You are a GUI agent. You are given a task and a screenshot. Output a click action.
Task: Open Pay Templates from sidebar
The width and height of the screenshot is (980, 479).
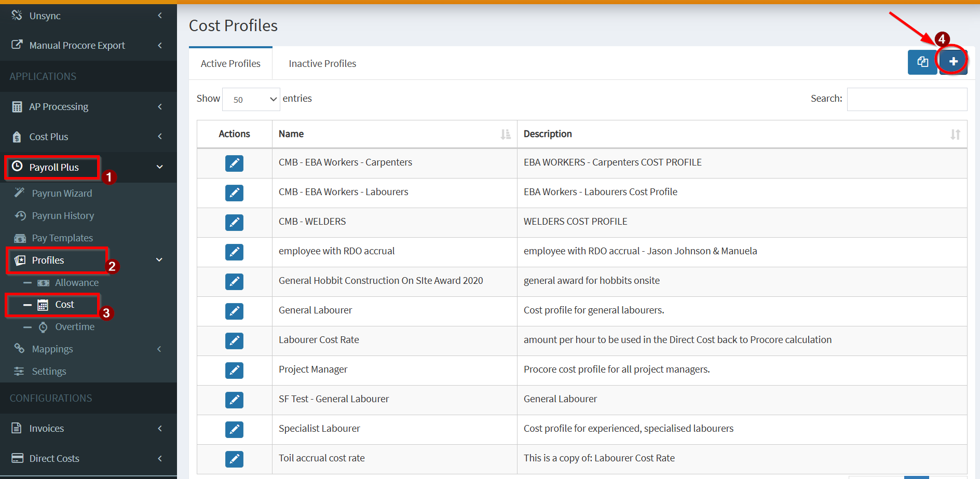[62, 238]
